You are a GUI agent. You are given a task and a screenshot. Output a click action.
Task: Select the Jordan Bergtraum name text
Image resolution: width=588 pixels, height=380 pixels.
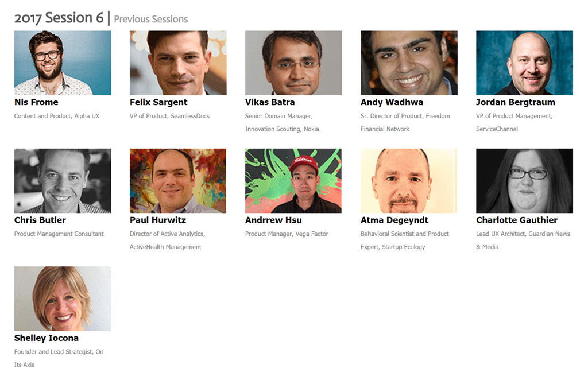[516, 102]
